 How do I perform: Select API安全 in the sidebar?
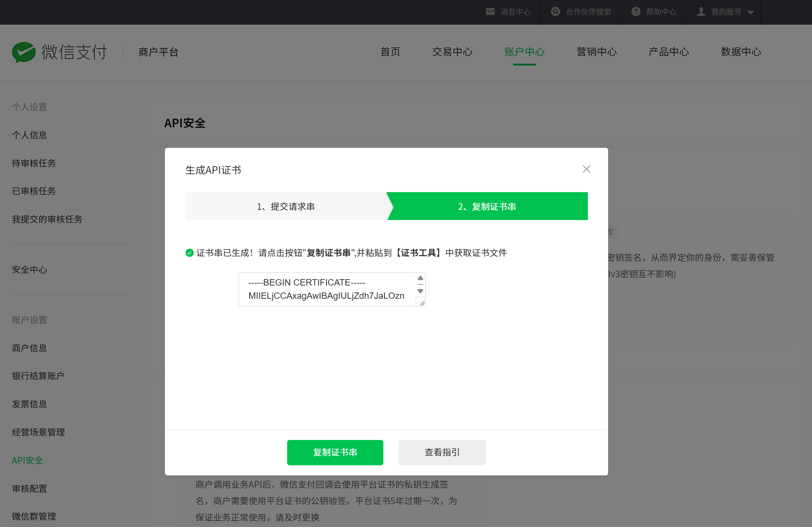point(27,460)
